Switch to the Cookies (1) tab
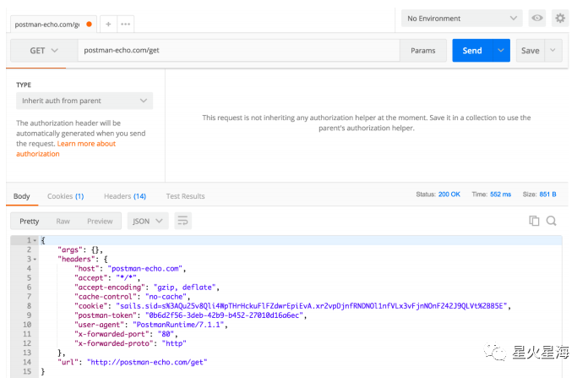The height and width of the screenshot is (378, 588). point(66,196)
